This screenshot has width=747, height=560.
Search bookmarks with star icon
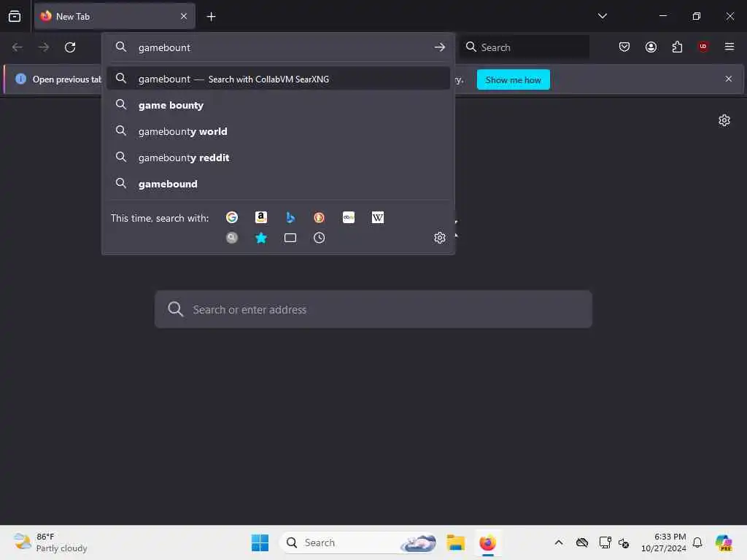point(260,238)
